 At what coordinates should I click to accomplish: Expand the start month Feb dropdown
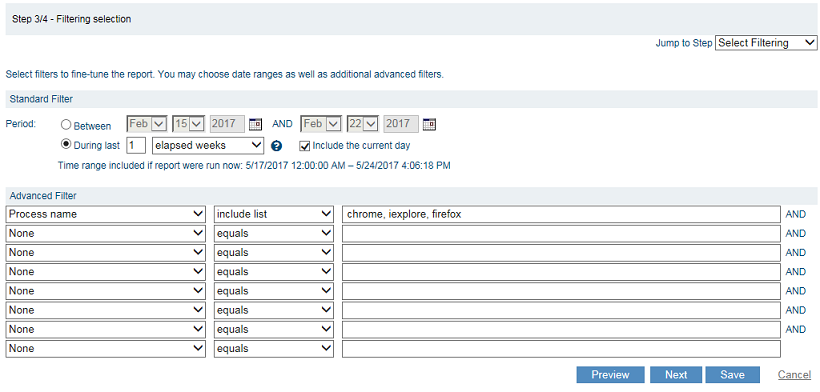[x=146, y=124]
